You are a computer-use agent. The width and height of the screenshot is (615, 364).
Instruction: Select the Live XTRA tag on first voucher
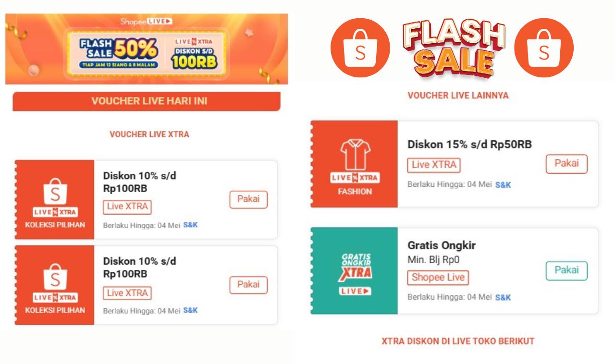click(127, 207)
